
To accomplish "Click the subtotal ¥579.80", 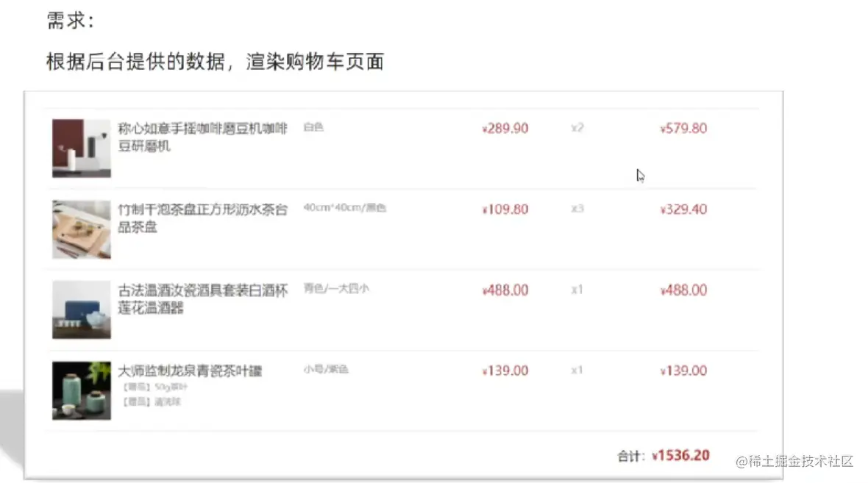I will click(x=683, y=129).
